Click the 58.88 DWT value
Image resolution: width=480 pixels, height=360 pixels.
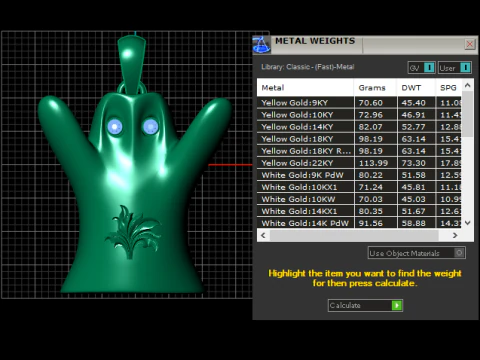[x=413, y=223]
